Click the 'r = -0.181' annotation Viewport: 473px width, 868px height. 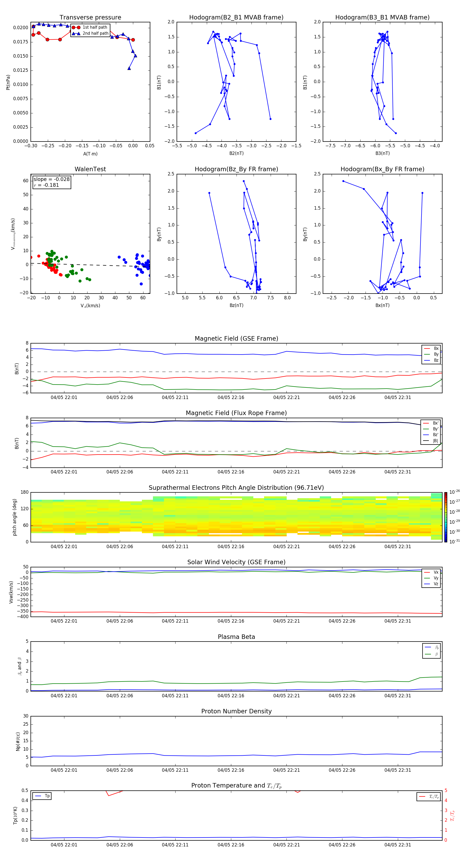tap(47, 185)
